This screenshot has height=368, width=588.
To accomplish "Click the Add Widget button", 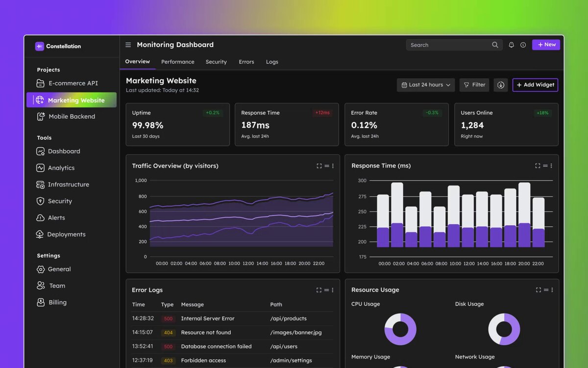I will [535, 85].
